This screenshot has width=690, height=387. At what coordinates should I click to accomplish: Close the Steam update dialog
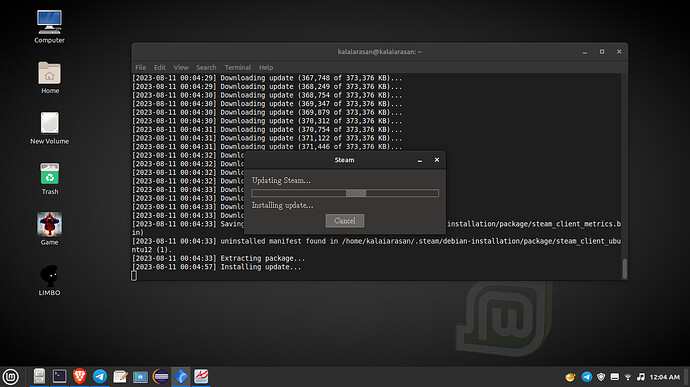[437, 160]
